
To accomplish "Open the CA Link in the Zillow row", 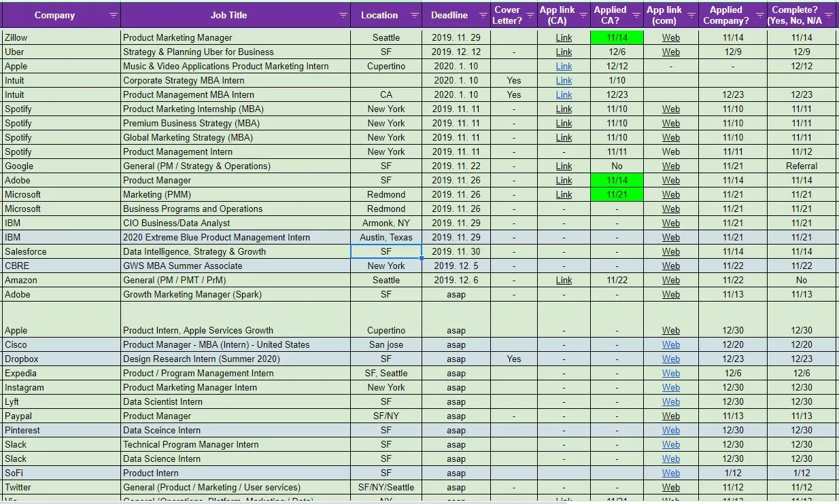I will [x=564, y=37].
